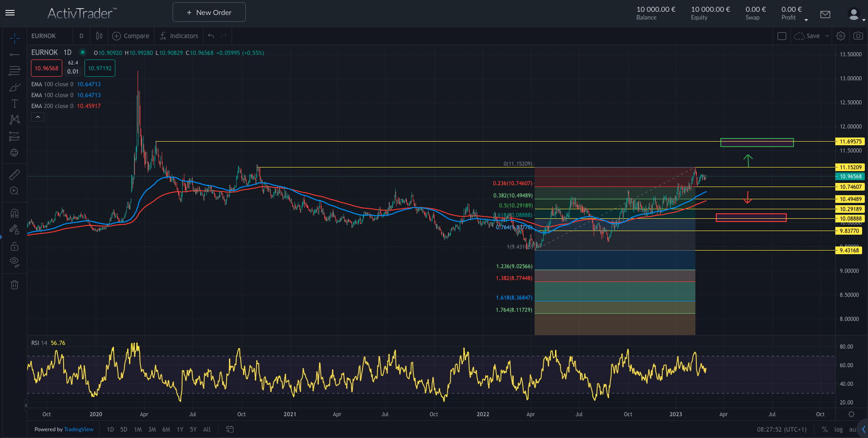Open the TradingView link

click(78, 429)
